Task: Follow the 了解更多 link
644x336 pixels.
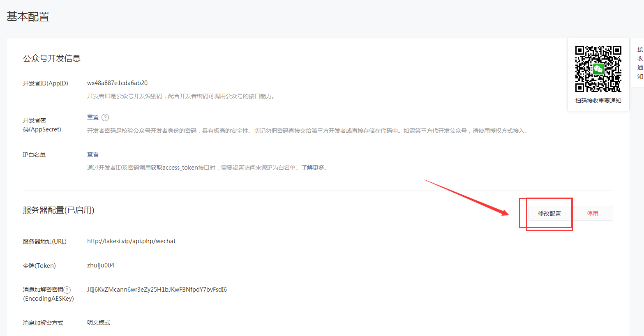Action: 313,168
